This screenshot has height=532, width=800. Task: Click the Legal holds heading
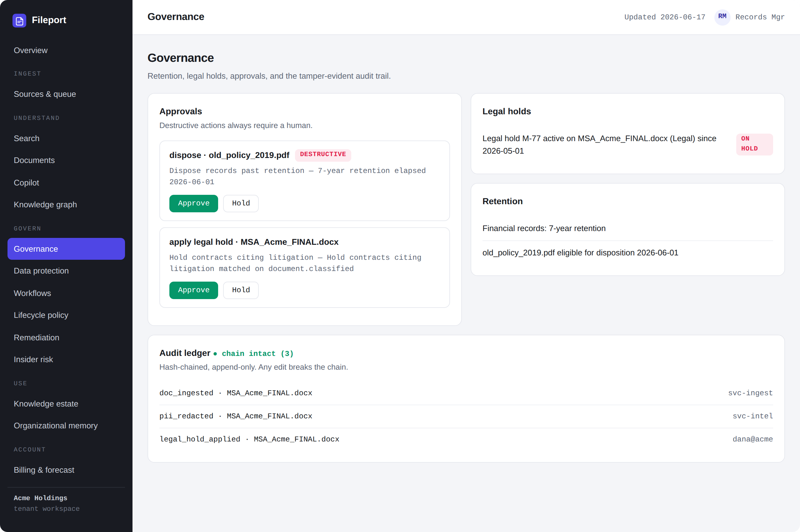pos(507,111)
